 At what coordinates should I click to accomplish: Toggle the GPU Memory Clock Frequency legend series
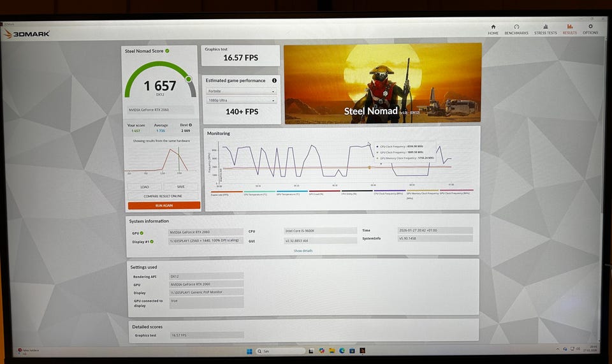[x=422, y=193]
